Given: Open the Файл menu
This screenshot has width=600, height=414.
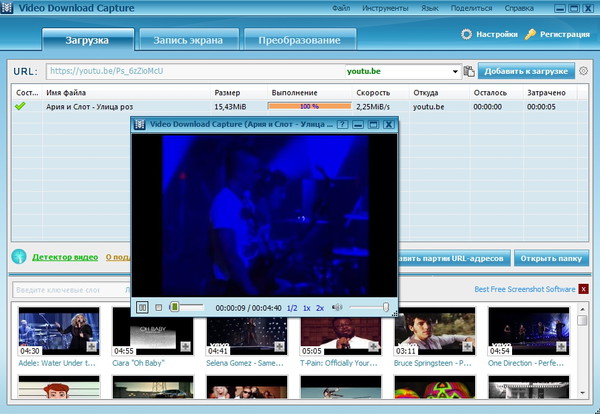Looking at the screenshot, I should click(341, 8).
